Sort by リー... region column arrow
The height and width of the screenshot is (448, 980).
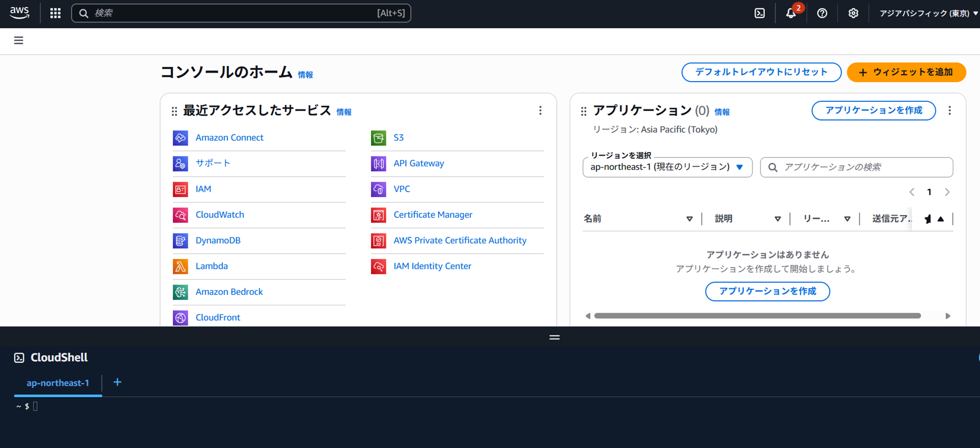[847, 219]
